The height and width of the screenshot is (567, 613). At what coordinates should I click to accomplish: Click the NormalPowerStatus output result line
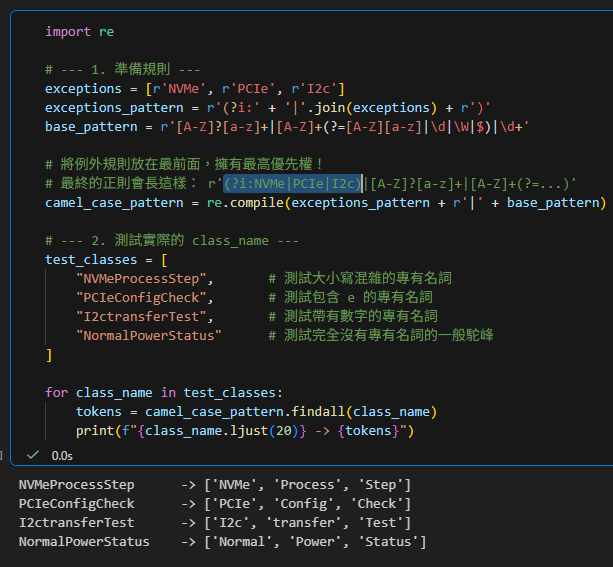coord(222,542)
